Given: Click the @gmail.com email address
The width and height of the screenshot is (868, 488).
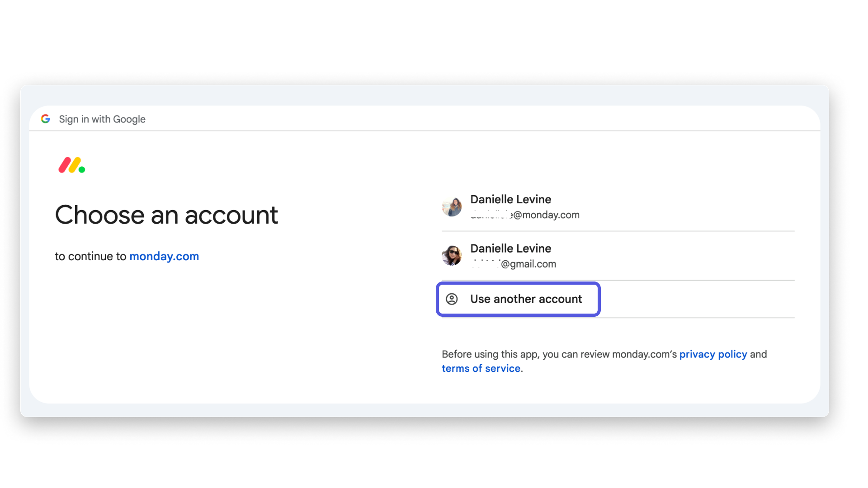Looking at the screenshot, I should coord(513,264).
